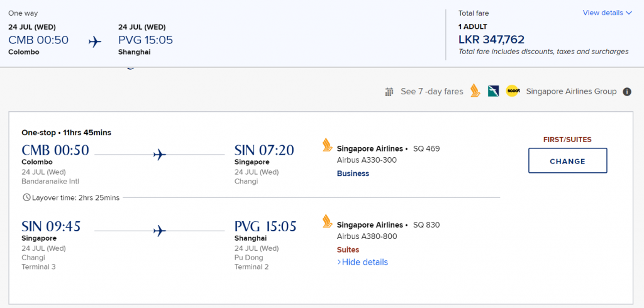
Task: Expand View details for total fare
Action: click(607, 13)
